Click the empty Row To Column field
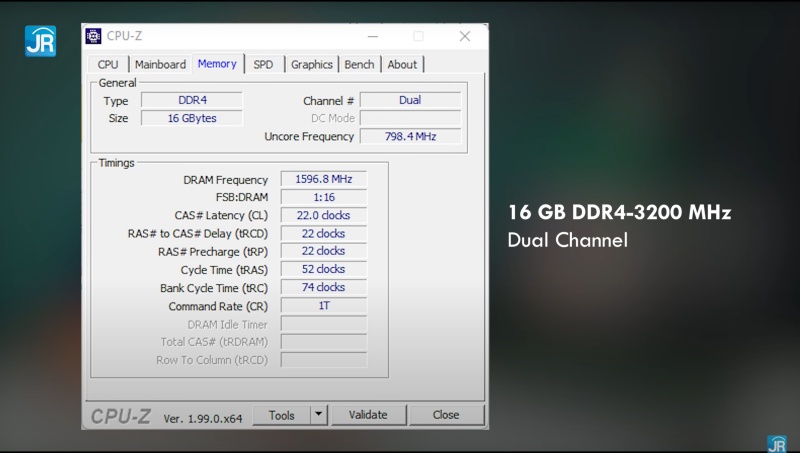This screenshot has width=800, height=453. pos(323,360)
